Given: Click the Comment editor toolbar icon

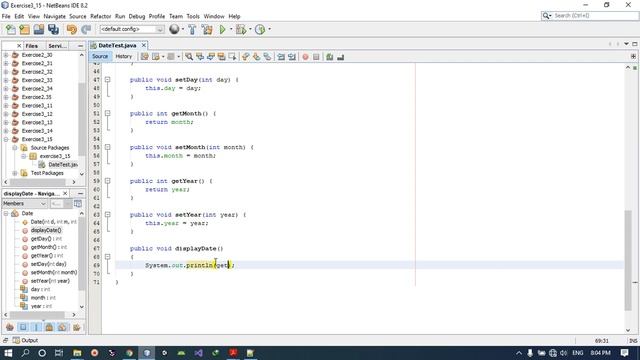Looking at the screenshot, I should [x=330, y=57].
